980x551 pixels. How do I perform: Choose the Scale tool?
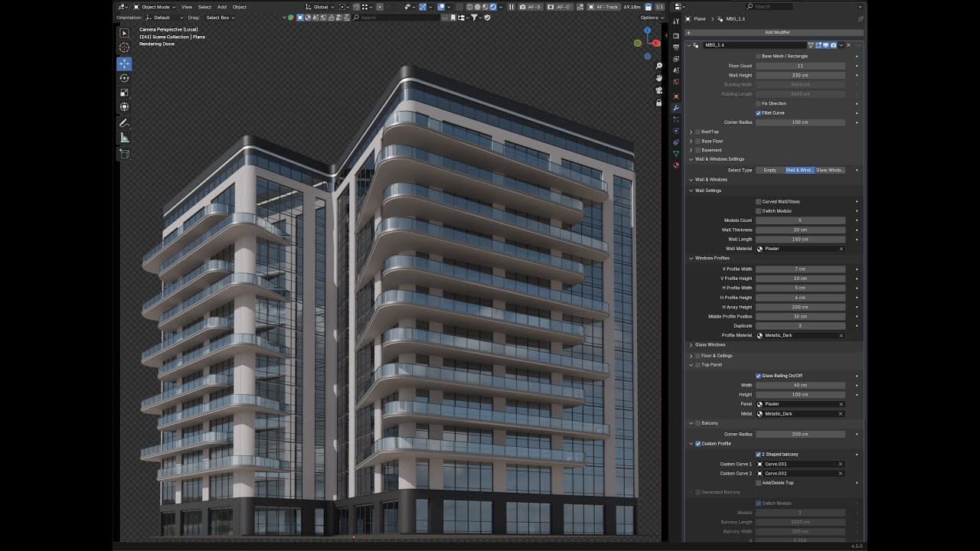124,93
